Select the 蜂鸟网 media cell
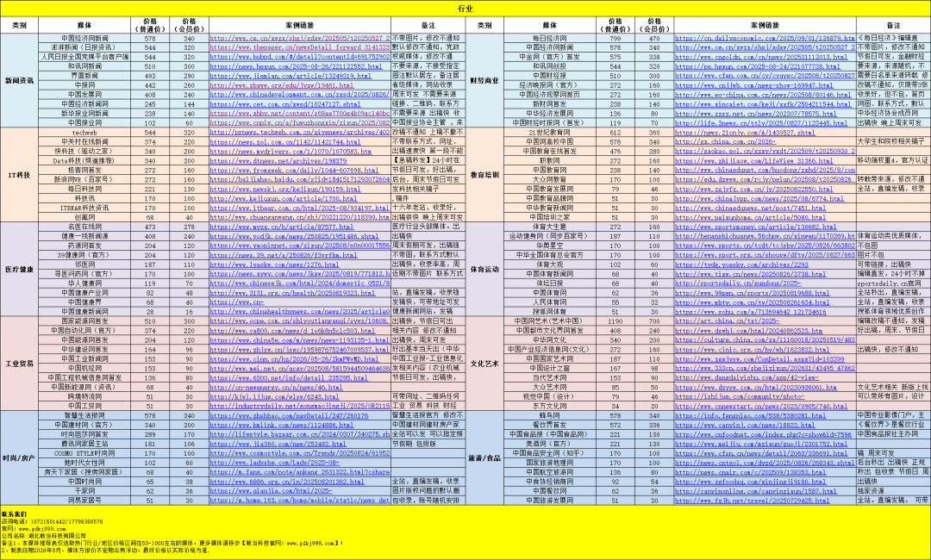 (x=550, y=415)
